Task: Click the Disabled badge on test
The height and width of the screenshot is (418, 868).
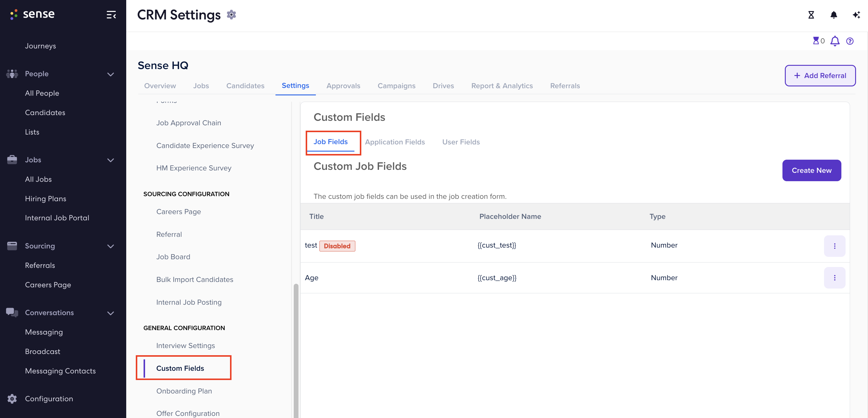Action: pos(337,246)
